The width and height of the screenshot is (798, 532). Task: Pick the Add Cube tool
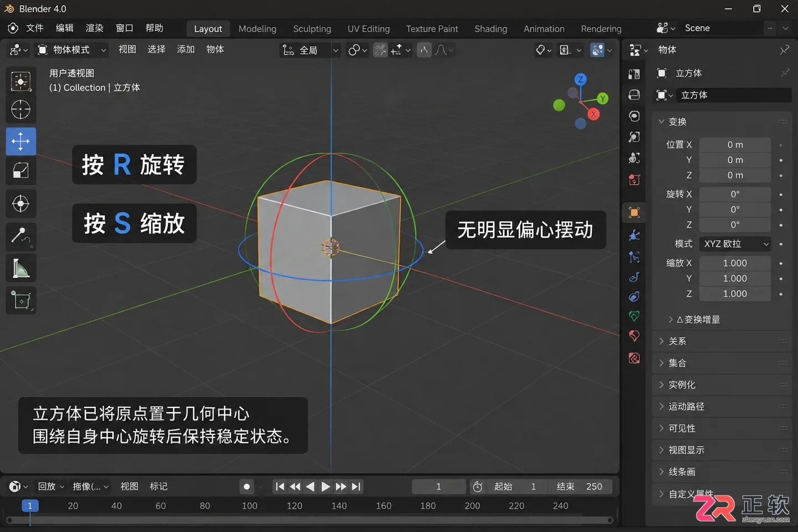click(21, 301)
